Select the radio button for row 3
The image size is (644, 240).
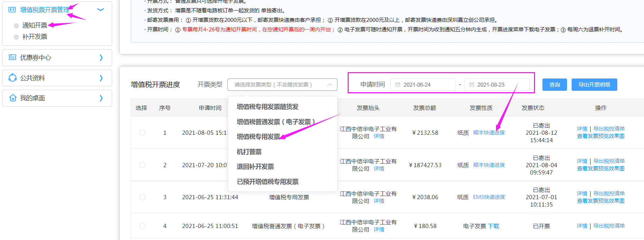(142, 197)
